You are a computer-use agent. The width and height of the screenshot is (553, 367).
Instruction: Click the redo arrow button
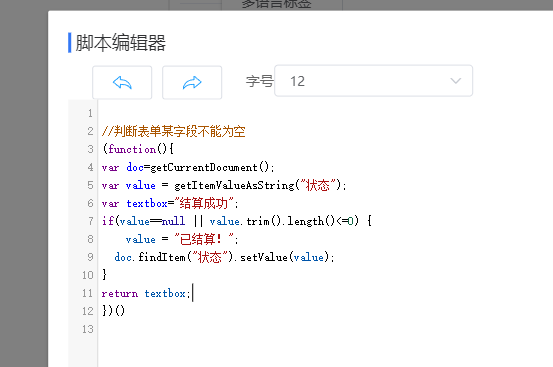click(192, 82)
